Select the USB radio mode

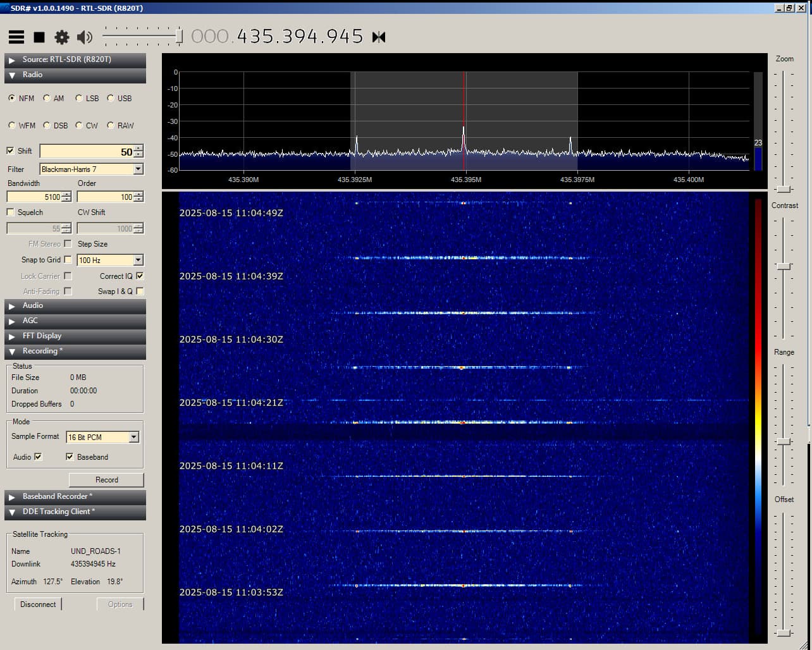coord(111,99)
